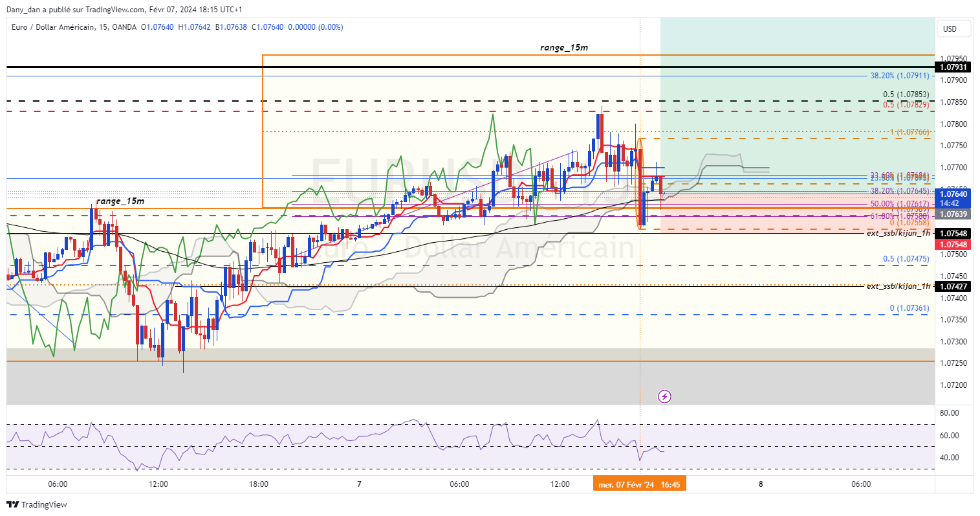980x516 pixels.
Task: Select the black 1.07427 price label
Action: coord(953,286)
